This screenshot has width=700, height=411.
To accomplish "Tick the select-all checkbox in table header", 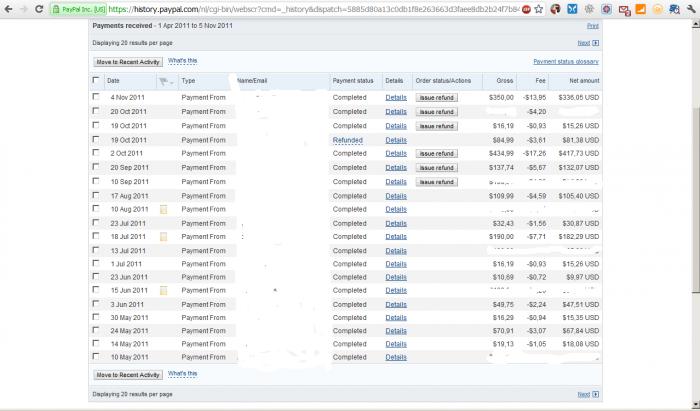I will click(x=96, y=80).
